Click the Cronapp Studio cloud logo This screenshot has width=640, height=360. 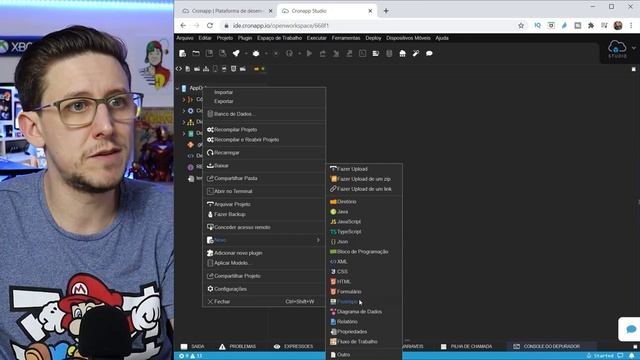click(x=617, y=49)
